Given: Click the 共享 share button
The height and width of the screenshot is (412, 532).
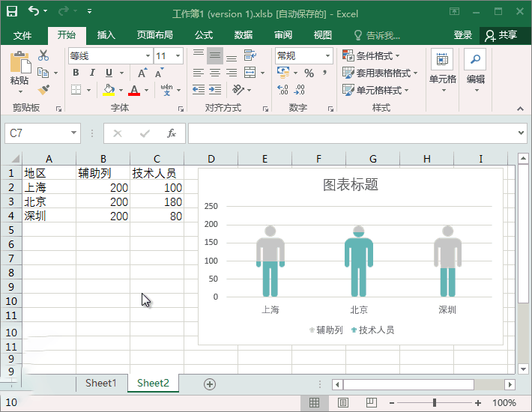Looking at the screenshot, I should [x=501, y=35].
